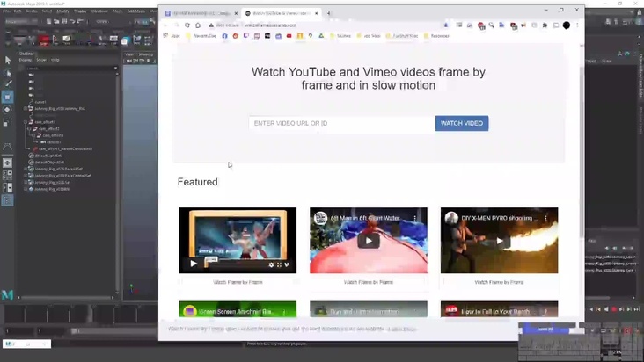Reload the browser page
Screen dimensions: 644x362
(187, 25)
